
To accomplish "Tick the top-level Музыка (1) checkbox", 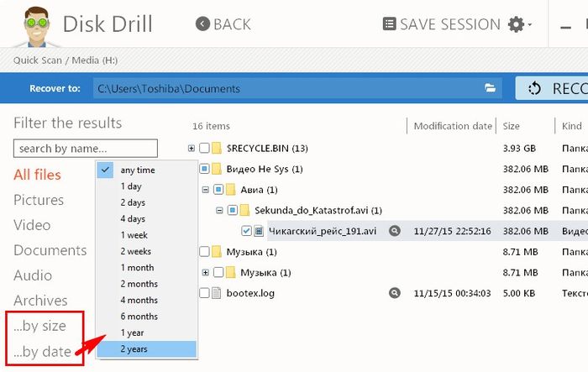I will (204, 251).
